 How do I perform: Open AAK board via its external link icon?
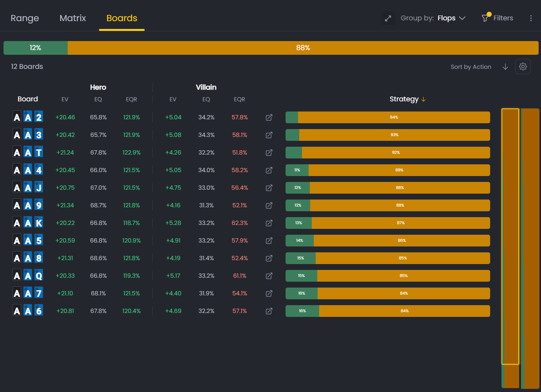coord(269,223)
